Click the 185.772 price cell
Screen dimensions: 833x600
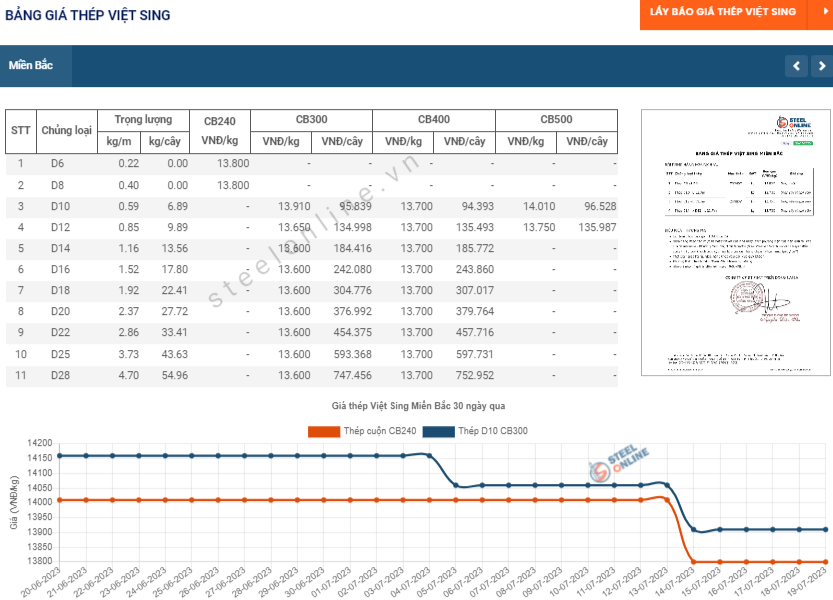[x=475, y=249]
